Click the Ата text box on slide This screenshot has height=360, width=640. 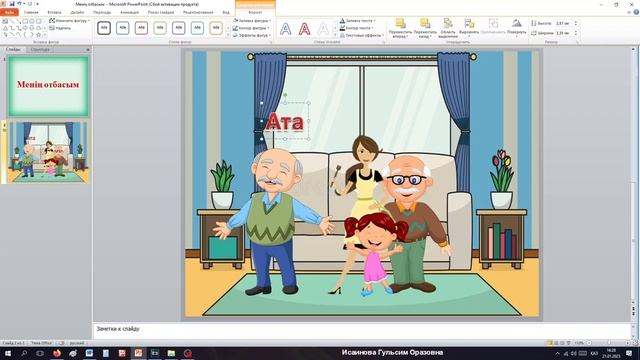285,122
